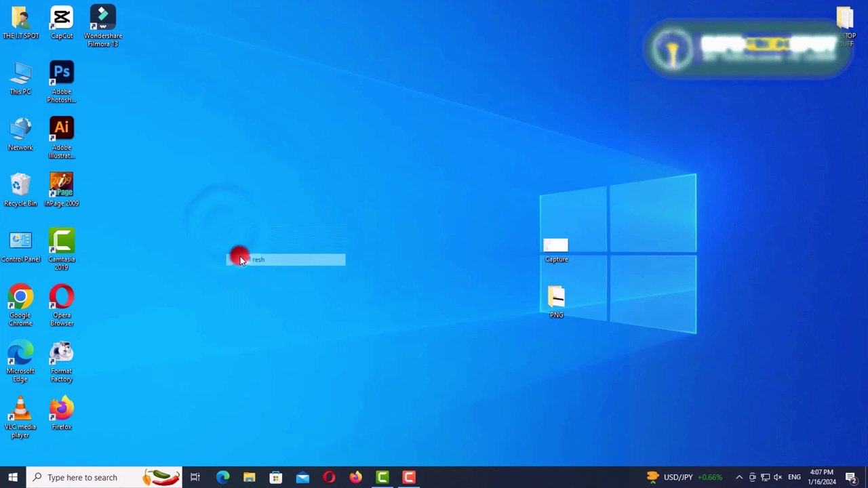The width and height of the screenshot is (868, 488).
Task: Launch Microsoft Edge from the taskbar
Action: (222, 477)
